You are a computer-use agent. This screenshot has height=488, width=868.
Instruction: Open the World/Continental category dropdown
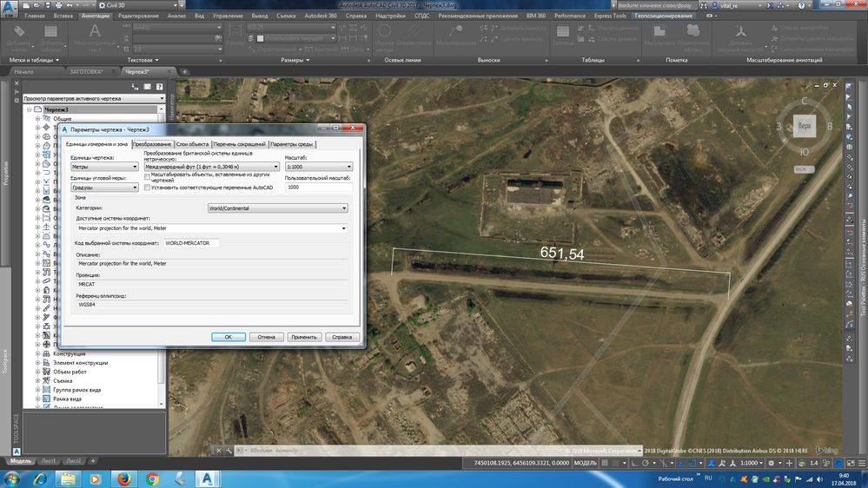coord(277,208)
